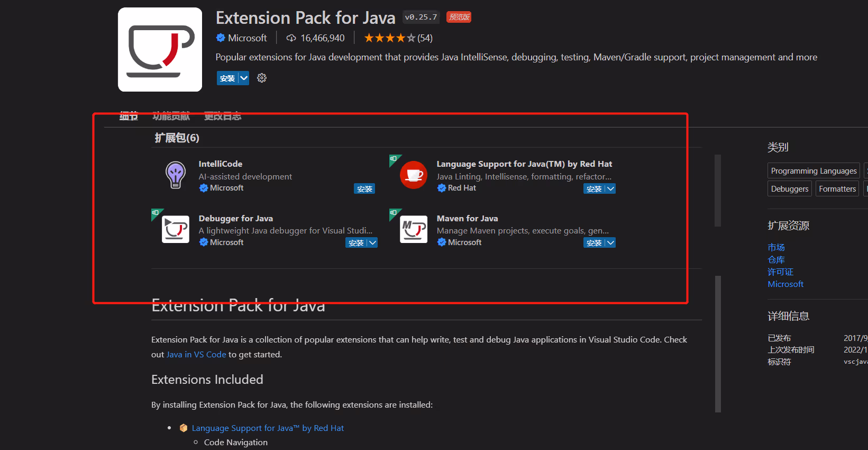Switch to the 功能贡献 feature contributions tab
The height and width of the screenshot is (450, 868).
171,116
